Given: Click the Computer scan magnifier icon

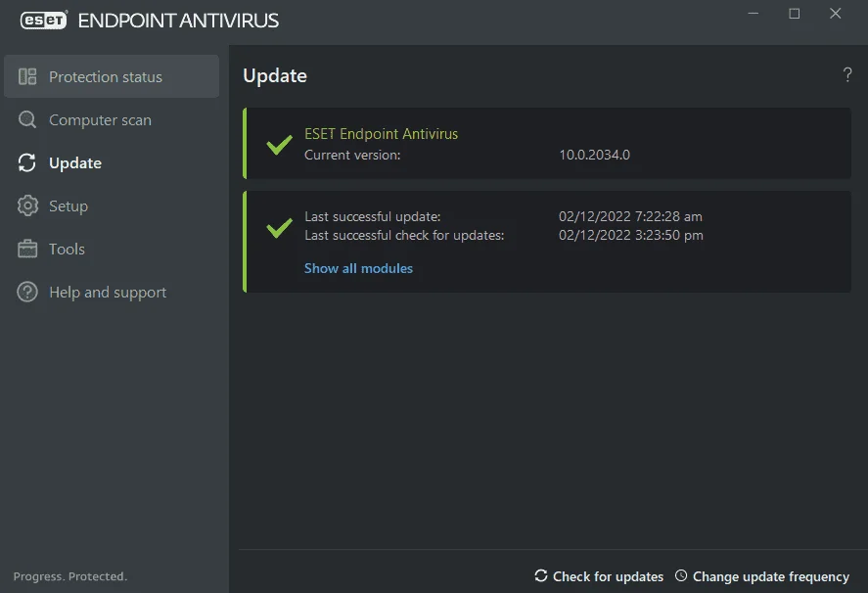Looking at the screenshot, I should coord(27,119).
